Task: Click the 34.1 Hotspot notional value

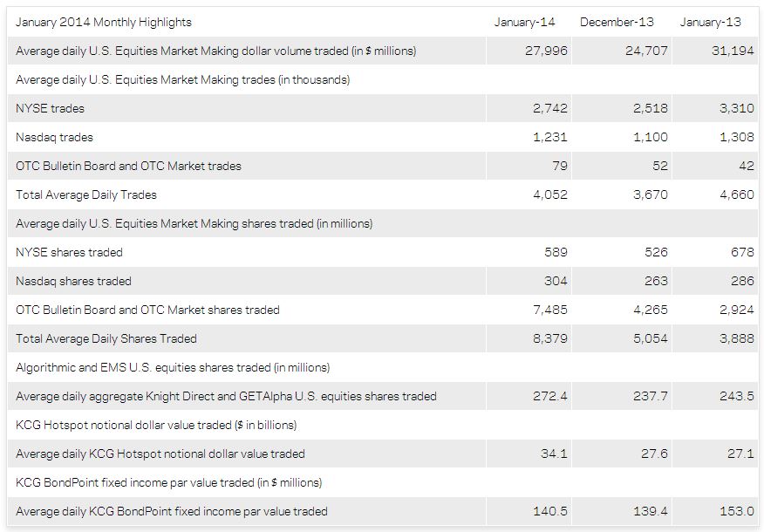Action: tap(554, 454)
